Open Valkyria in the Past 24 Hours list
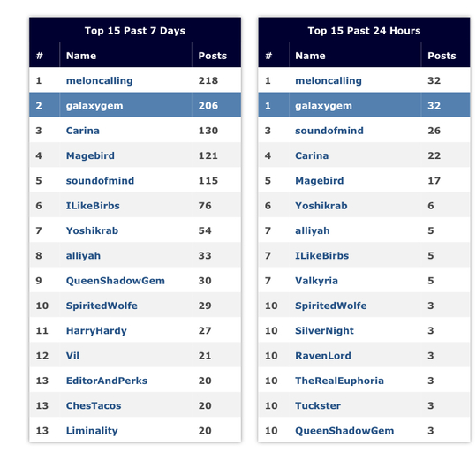The width and height of the screenshot is (476, 468). (x=316, y=281)
